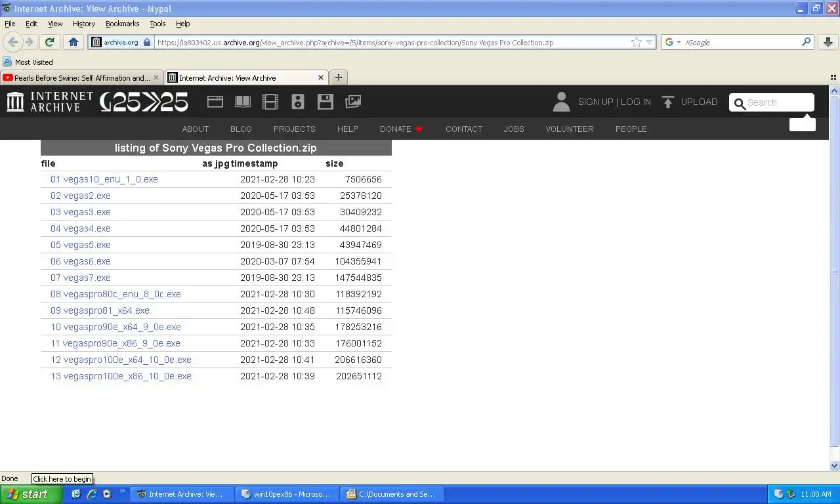Download 02 vegas2.exe

point(81,196)
